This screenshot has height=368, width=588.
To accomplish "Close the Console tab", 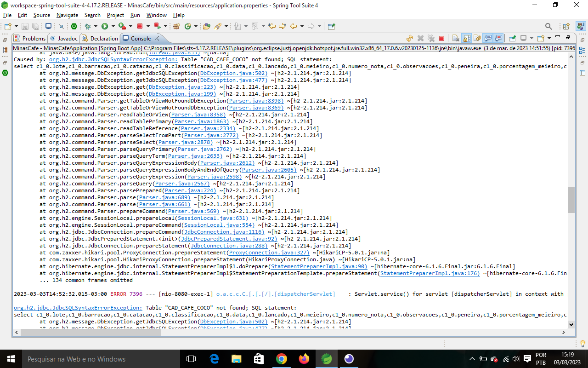I will coord(157,39).
